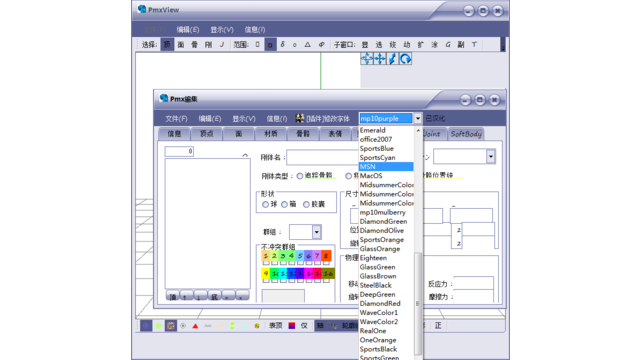The width and height of the screenshot is (640, 360).
Task: Click the red triangle icon in bottom toolbar
Action: point(195,326)
